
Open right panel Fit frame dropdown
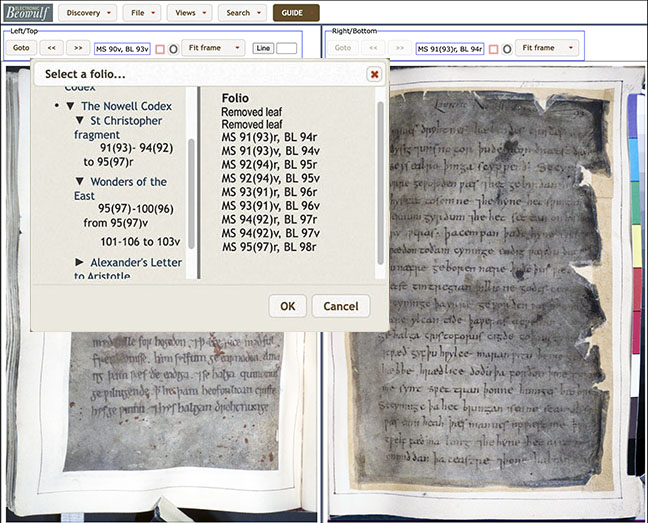coord(547,48)
